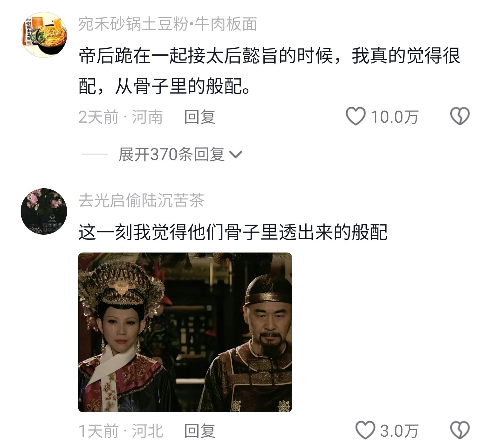Viewport: 495px width, 448px height.
Task: Tap the divider line before 展开370条回复
Action: [x=95, y=154]
